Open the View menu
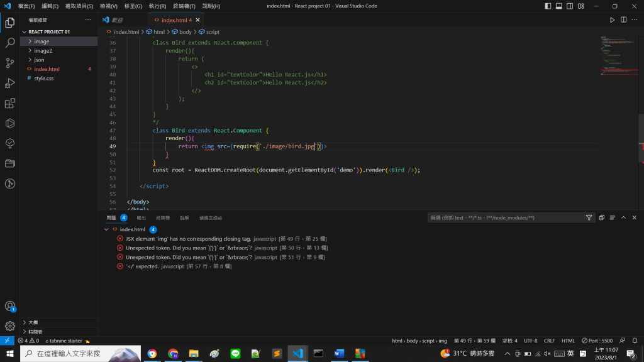The width and height of the screenshot is (644, 362). pyautogui.click(x=109, y=6)
